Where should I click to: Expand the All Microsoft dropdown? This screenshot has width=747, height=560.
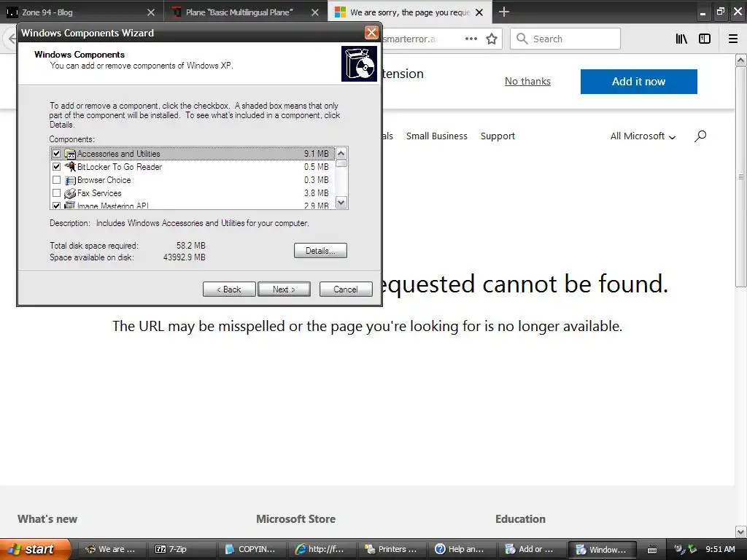[643, 136]
